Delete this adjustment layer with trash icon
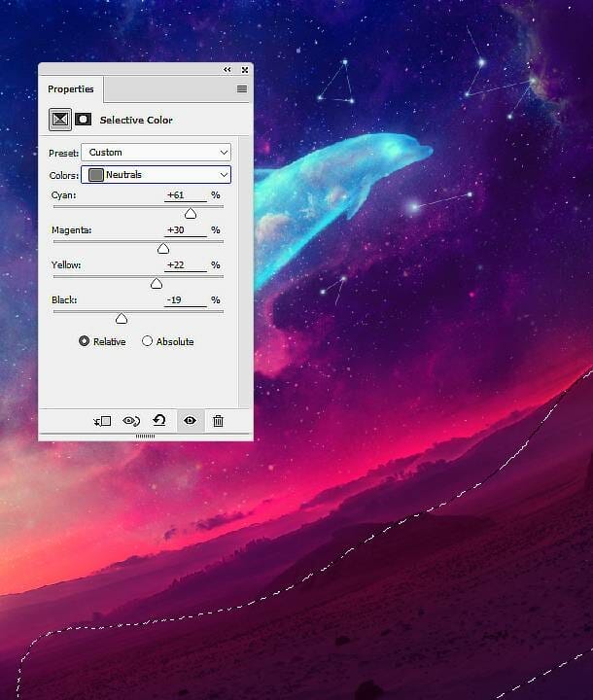Image resolution: width=593 pixels, height=700 pixels. [218, 421]
